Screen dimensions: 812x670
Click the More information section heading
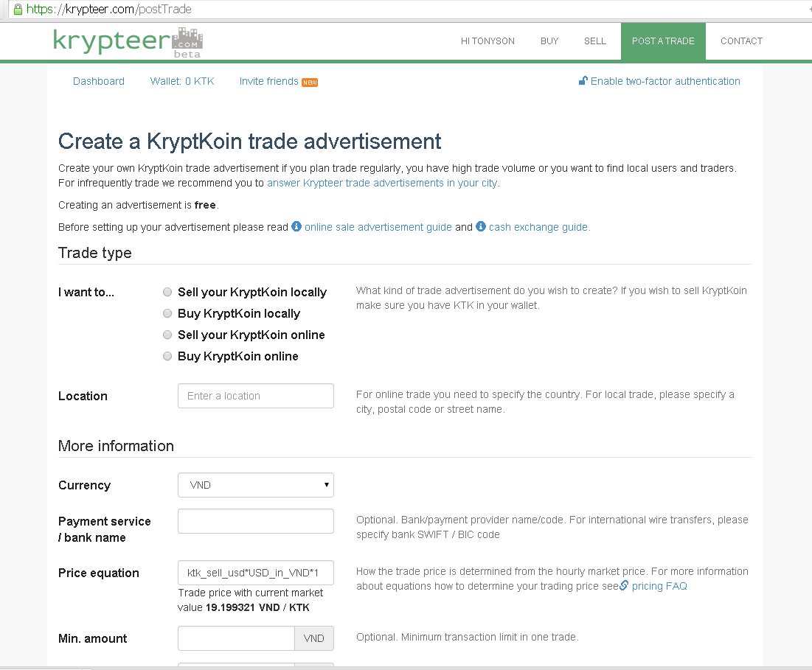116,446
